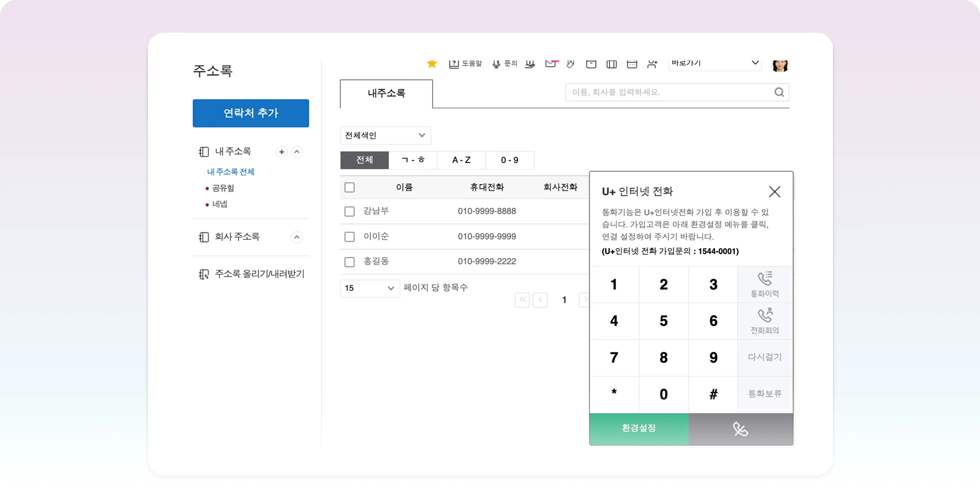The image size is (980, 490).
Task: Click the search magnifier icon
Action: coord(779,92)
